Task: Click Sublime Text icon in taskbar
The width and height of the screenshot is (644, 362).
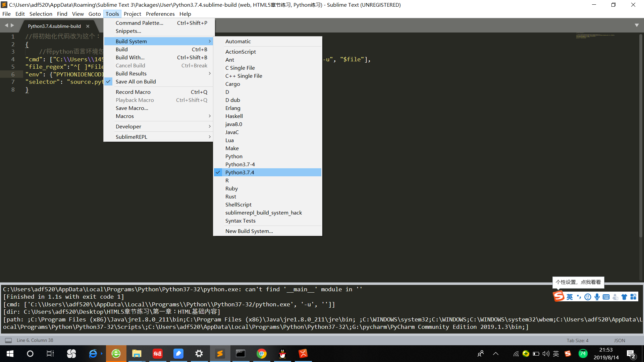Action: point(220,354)
